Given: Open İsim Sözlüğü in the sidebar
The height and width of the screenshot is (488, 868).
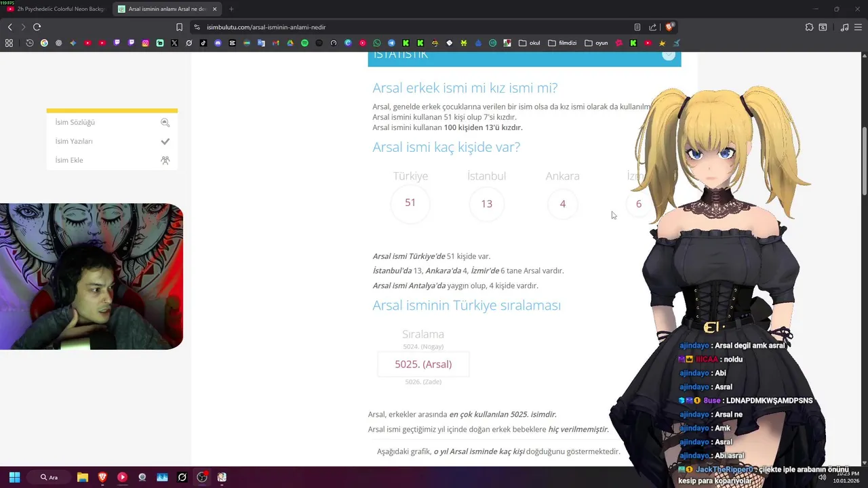Looking at the screenshot, I should [x=112, y=123].
